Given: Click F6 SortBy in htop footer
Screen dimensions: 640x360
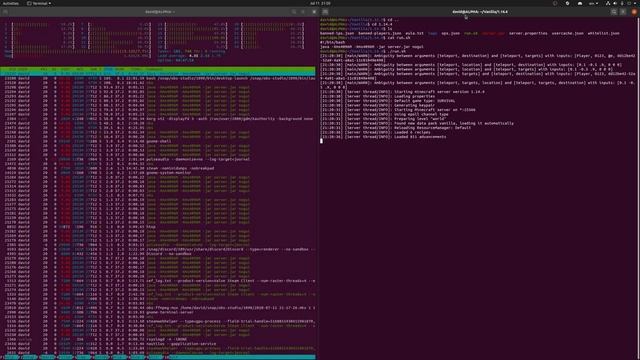Looking at the screenshot, I should (100, 357).
